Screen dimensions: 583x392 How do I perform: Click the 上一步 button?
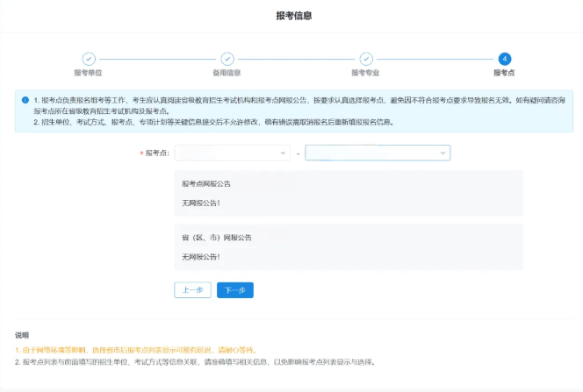(x=192, y=290)
